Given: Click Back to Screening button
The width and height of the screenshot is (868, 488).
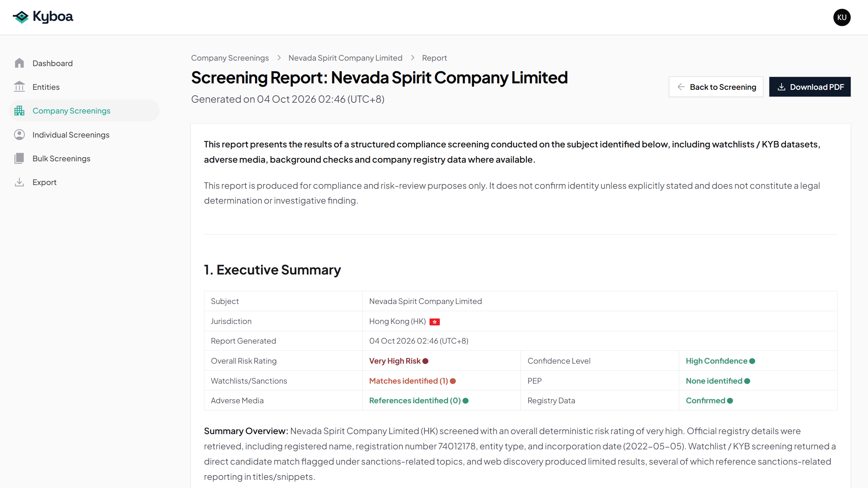Looking at the screenshot, I should coord(716,87).
